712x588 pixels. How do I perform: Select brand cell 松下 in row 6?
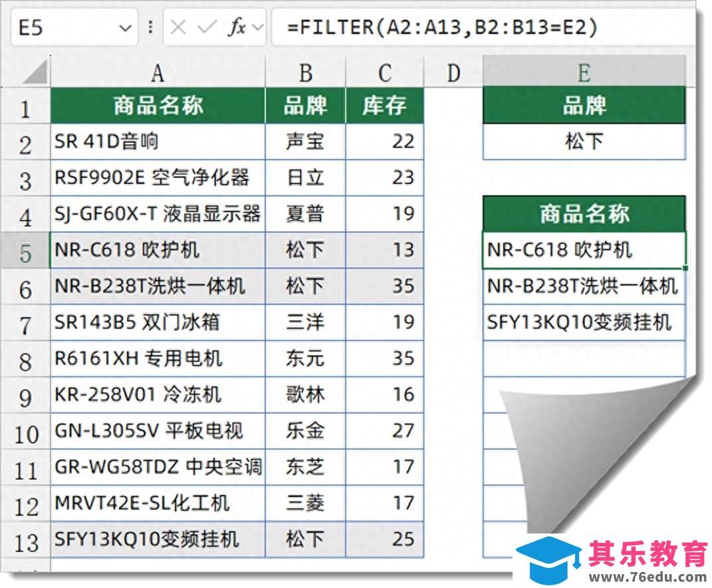[x=305, y=286]
